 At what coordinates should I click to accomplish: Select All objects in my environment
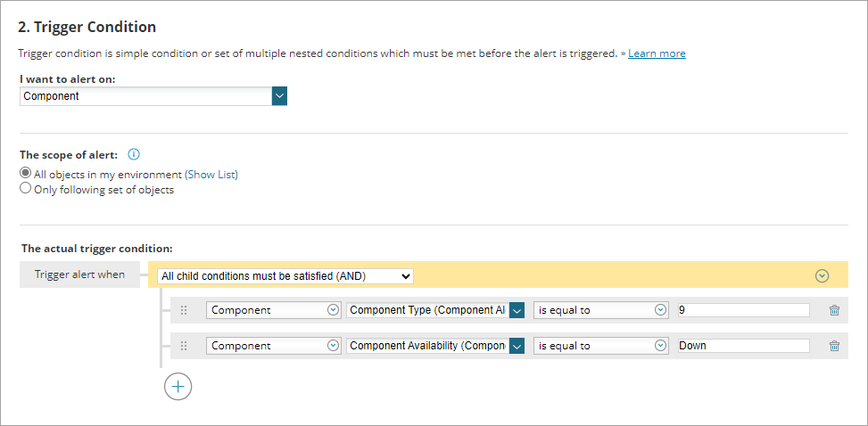tap(26, 174)
